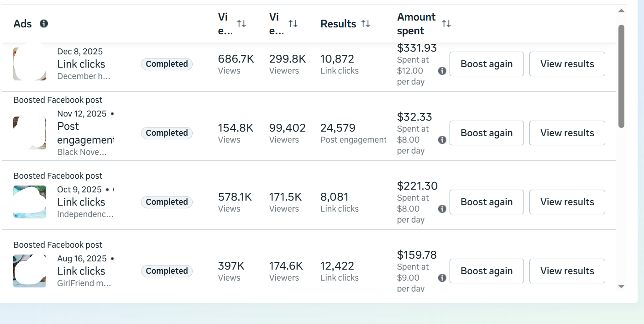Click the Completed status badge for Nov 12 ad
Viewport: 644px width, 324px height.
tap(167, 133)
